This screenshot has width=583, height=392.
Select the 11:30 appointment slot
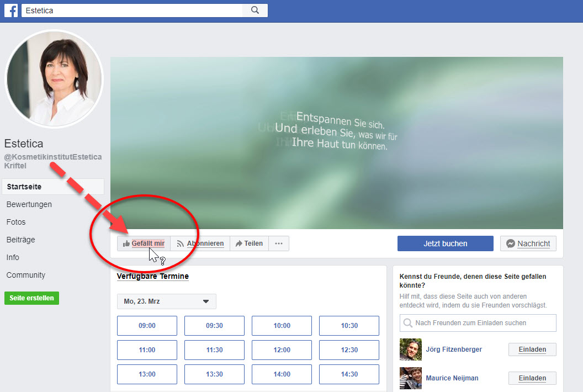coord(215,350)
